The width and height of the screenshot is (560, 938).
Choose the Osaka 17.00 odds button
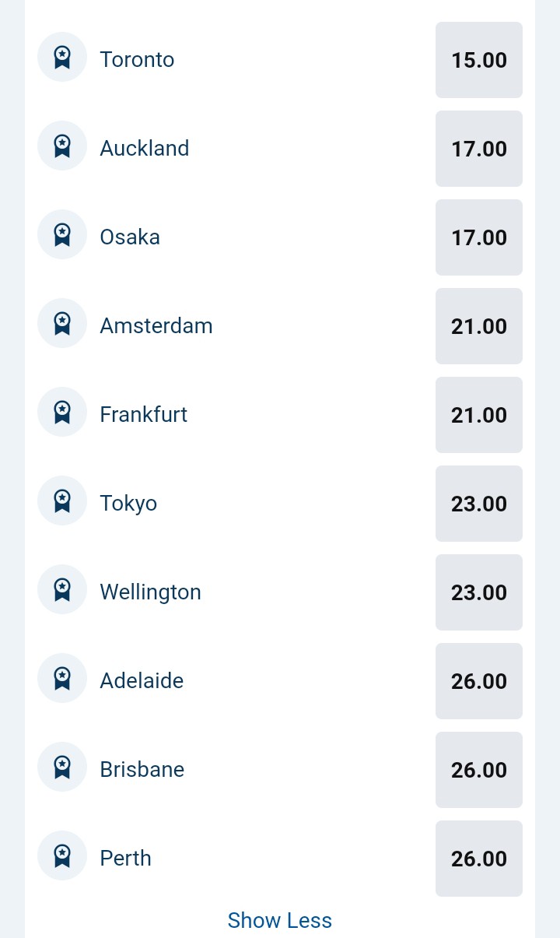point(479,237)
